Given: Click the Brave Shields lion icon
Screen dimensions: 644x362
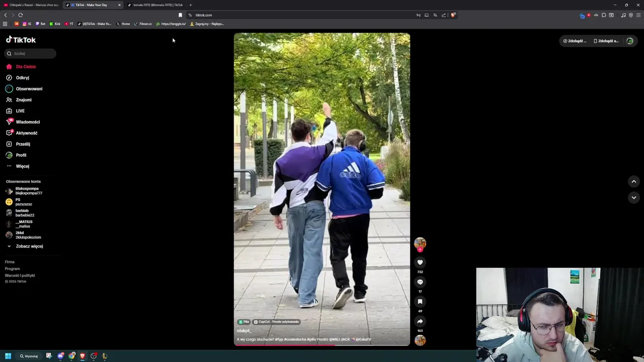Looking at the screenshot, I should 453,15.
